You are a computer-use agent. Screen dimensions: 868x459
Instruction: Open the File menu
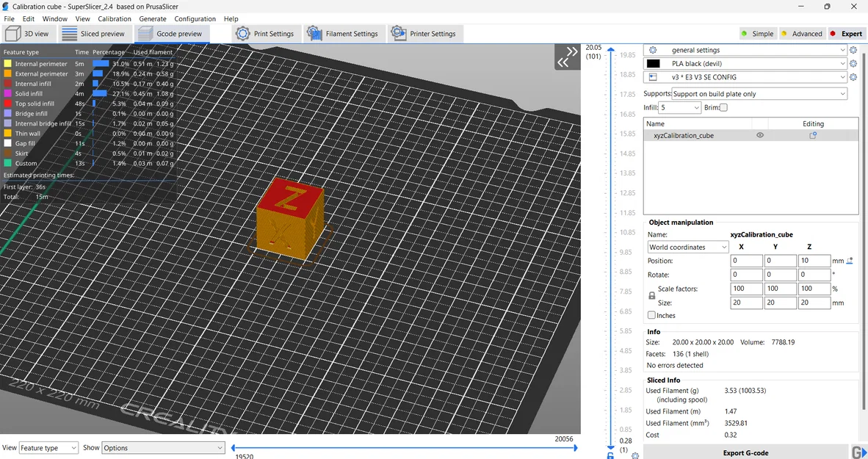pyautogui.click(x=9, y=19)
